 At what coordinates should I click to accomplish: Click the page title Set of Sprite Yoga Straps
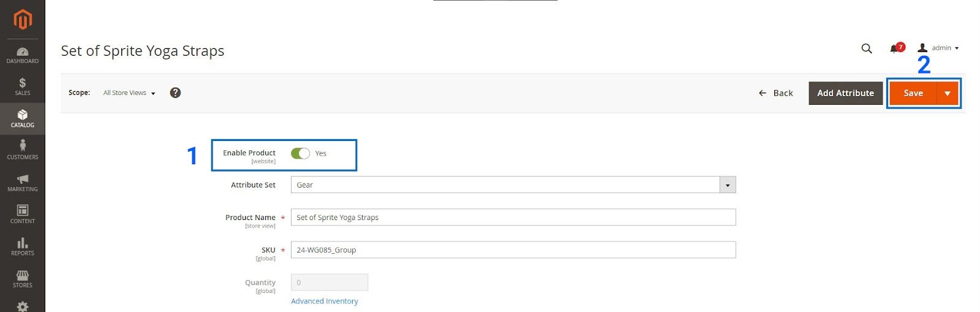tap(143, 51)
